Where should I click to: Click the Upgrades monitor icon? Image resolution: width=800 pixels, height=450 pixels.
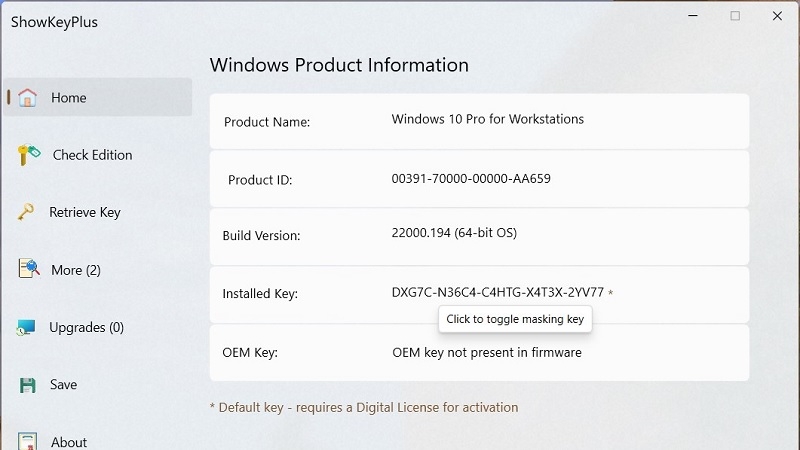[28, 327]
